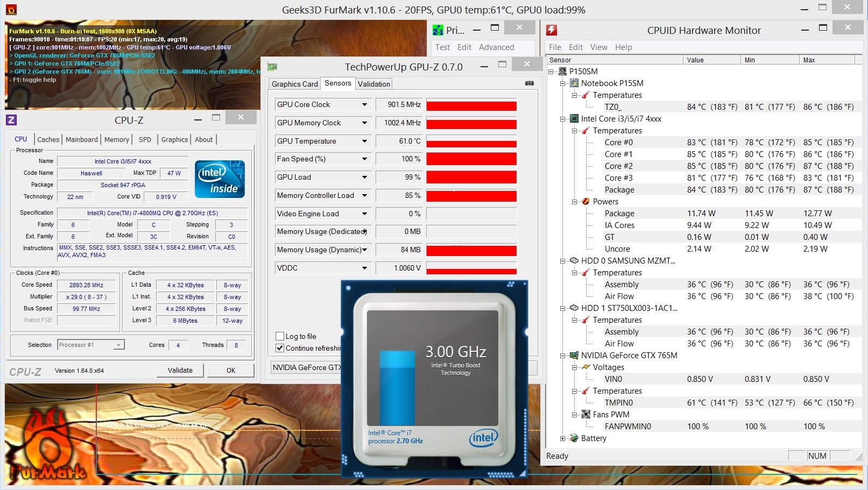The image size is (868, 490).
Task: Open the Advanced menu in Prime95
Action: [x=497, y=47]
